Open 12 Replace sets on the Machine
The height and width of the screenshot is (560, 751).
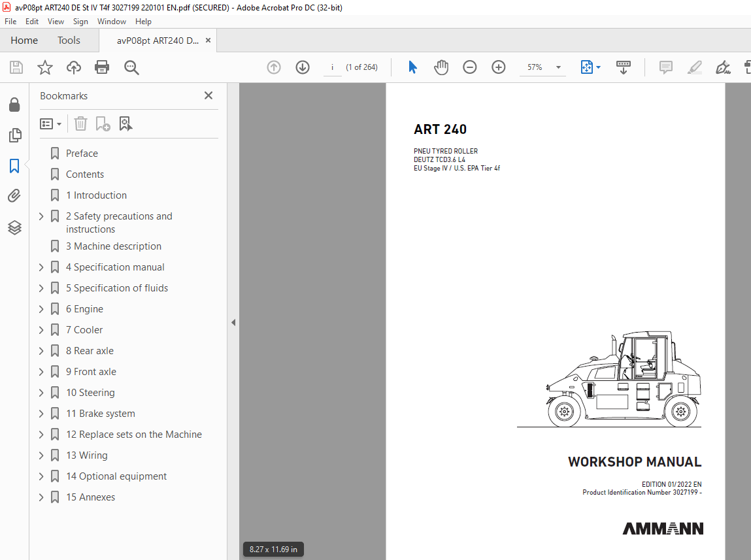tap(133, 435)
